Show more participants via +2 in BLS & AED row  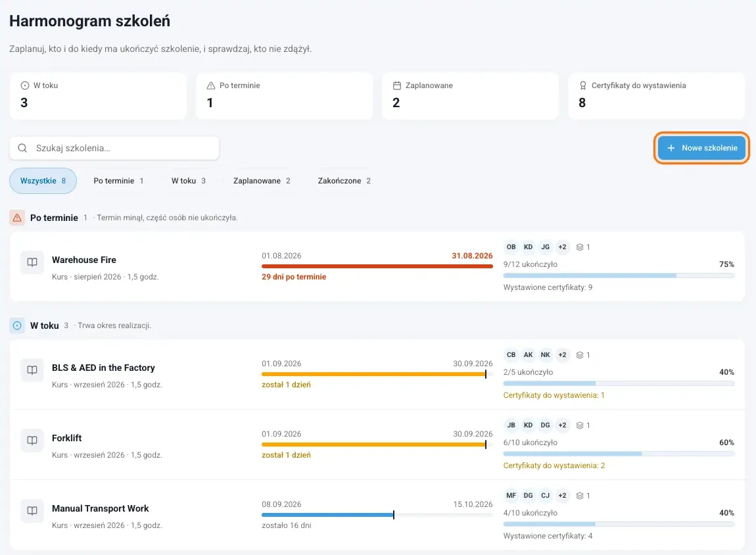click(x=562, y=355)
